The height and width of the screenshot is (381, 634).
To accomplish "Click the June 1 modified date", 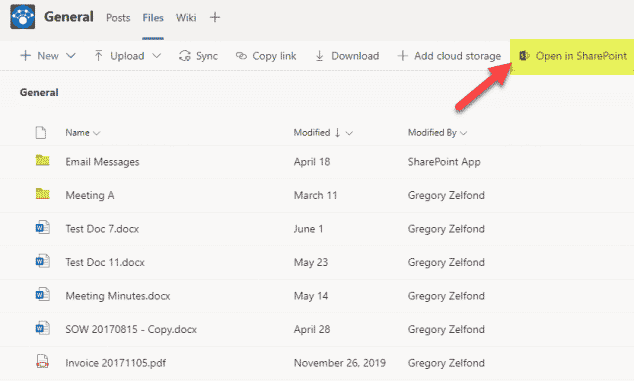I will [x=309, y=229].
